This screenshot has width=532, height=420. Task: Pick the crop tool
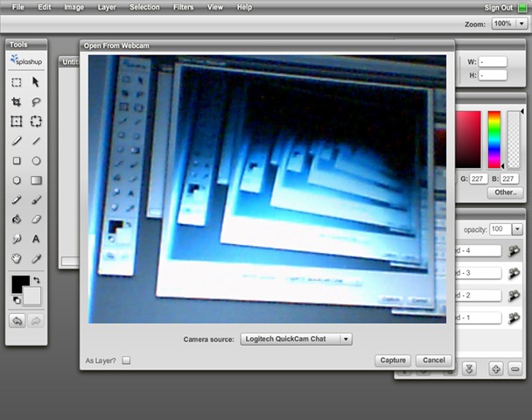pyautogui.click(x=17, y=101)
